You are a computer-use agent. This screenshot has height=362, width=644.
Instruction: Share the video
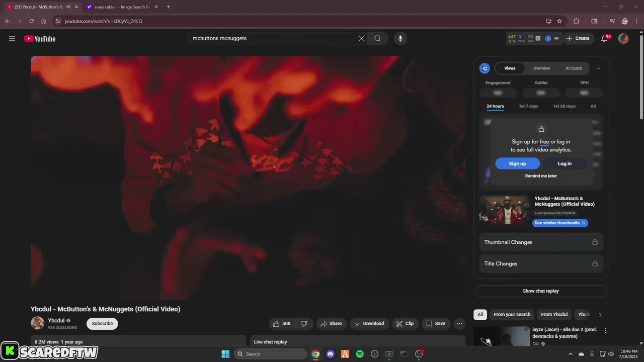point(331,324)
